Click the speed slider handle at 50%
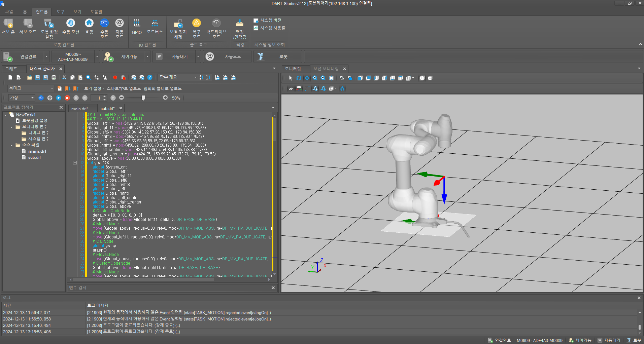The height and width of the screenshot is (344, 644). (143, 98)
